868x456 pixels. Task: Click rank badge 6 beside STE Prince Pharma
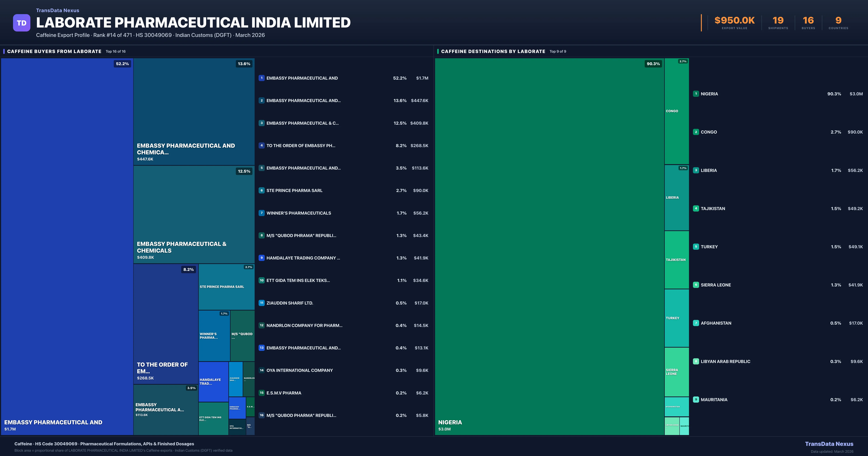(261, 191)
